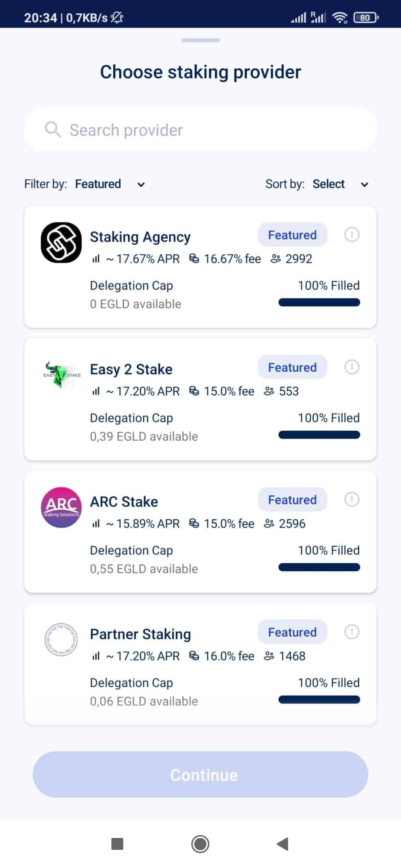Open Partner Staking info icon
Viewport: 401px width, 868px height.
tap(351, 632)
